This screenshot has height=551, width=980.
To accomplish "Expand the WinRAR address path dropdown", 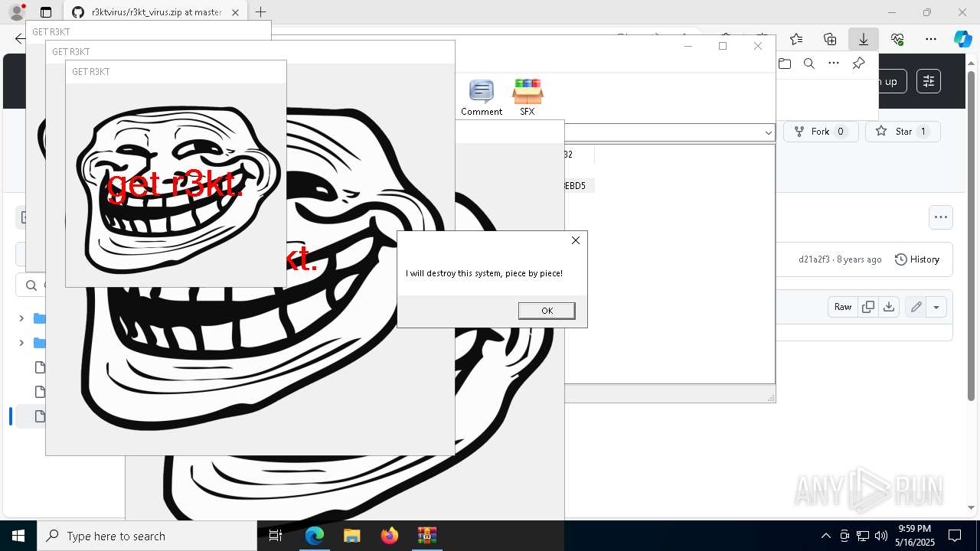I will 768,132.
